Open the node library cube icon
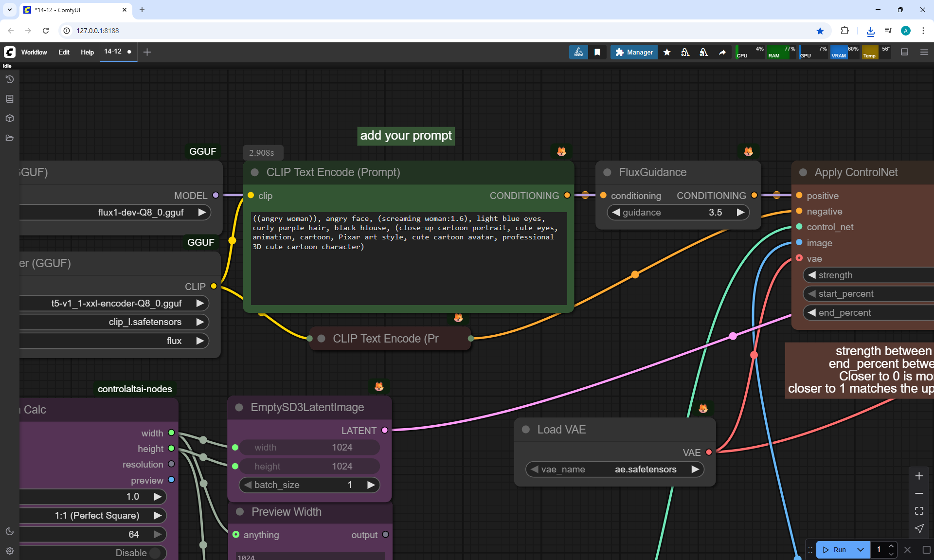The width and height of the screenshot is (934, 560). (10, 118)
